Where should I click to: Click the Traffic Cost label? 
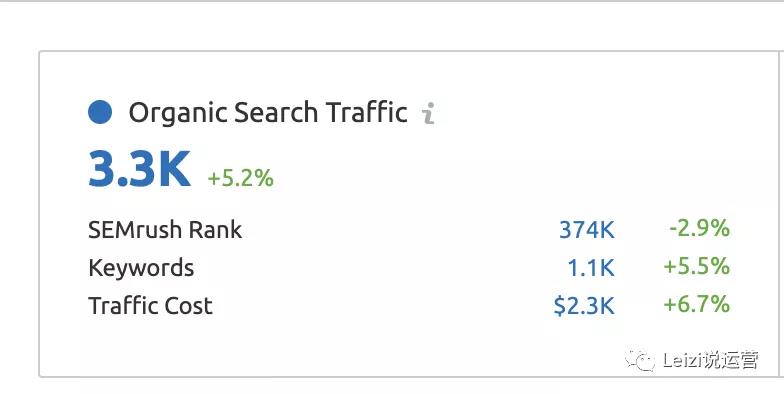[150, 306]
